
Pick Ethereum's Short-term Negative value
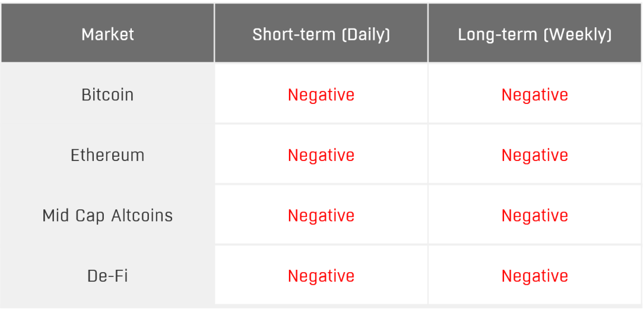tap(321, 156)
